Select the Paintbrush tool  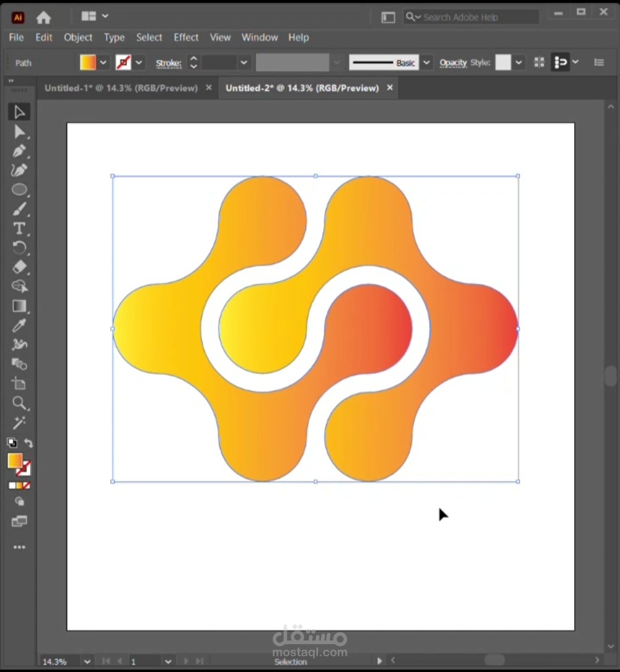point(19,209)
